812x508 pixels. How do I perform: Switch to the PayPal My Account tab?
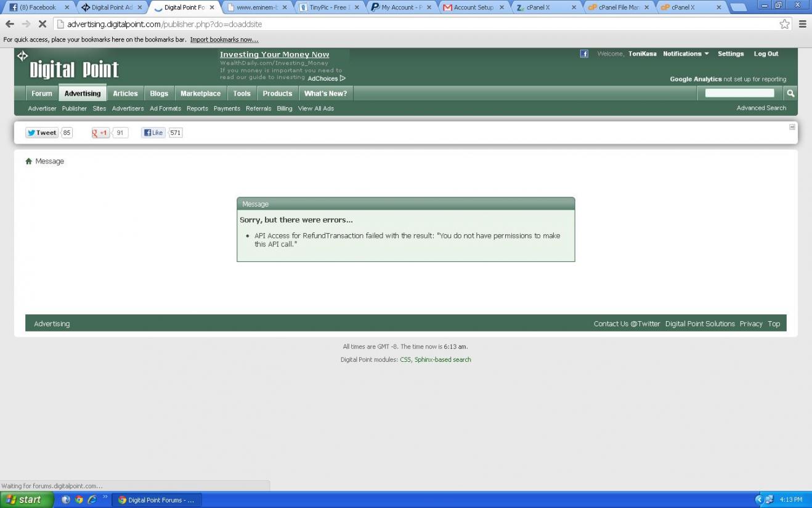402,7
